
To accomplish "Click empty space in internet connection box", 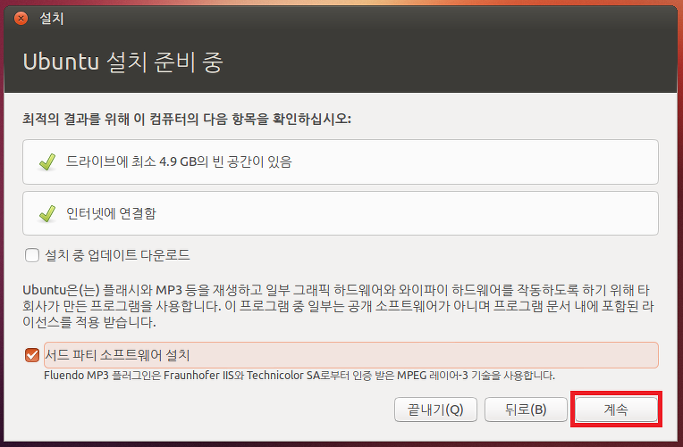I will coord(420,213).
